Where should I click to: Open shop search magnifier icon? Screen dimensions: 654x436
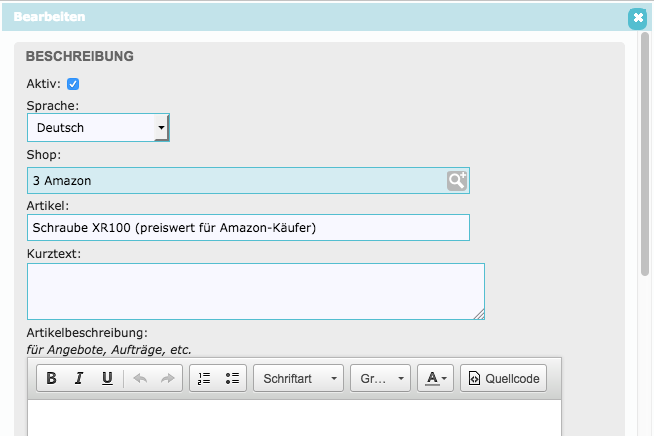click(x=457, y=180)
